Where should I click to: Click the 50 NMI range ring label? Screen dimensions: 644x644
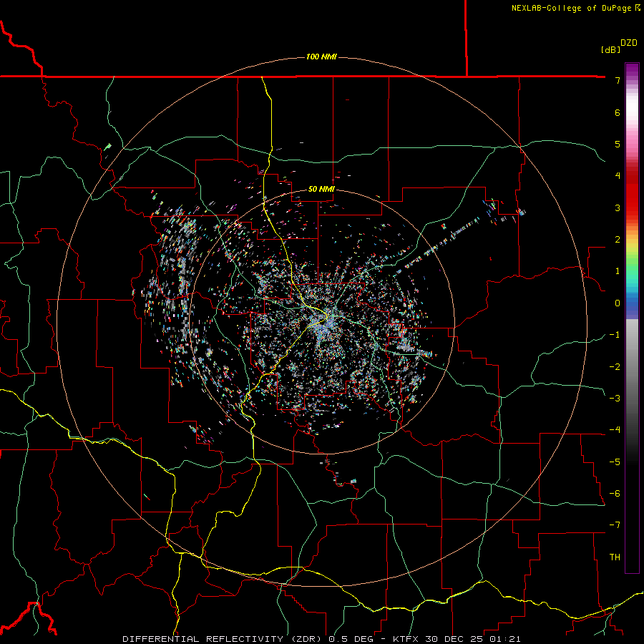pos(321,189)
